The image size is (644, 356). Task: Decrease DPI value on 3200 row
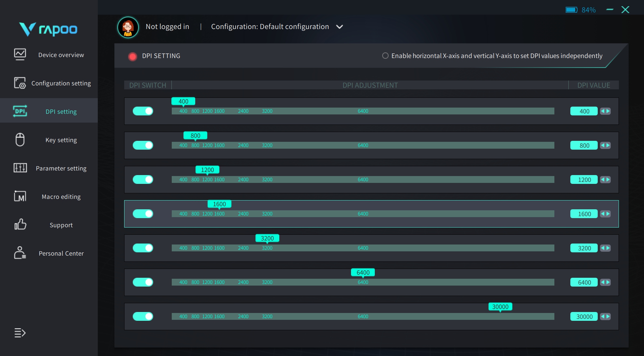pyautogui.click(x=603, y=248)
